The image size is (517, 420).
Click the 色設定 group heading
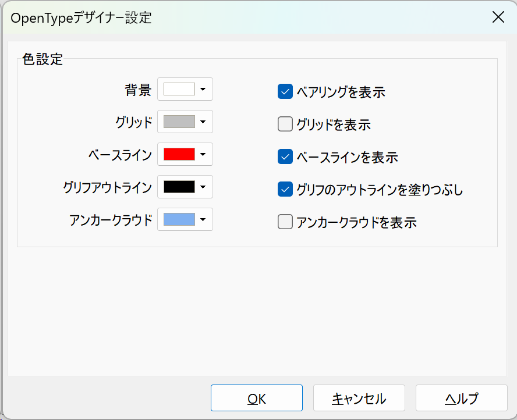42,59
